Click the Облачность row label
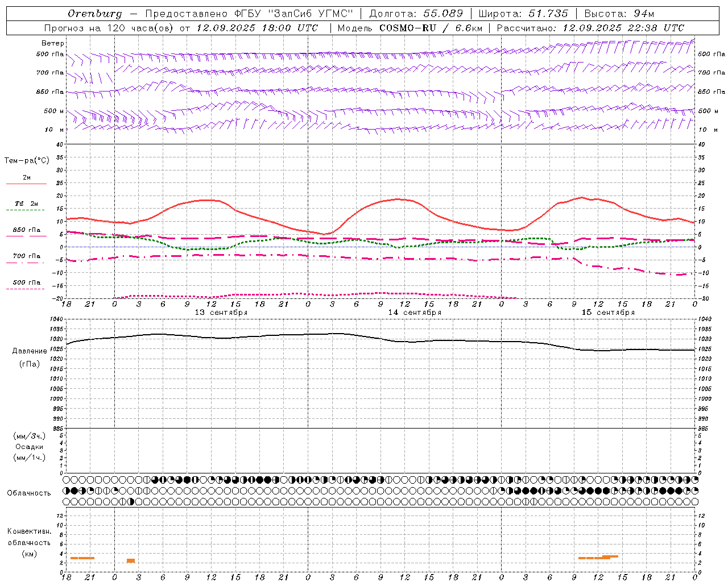 [29, 493]
